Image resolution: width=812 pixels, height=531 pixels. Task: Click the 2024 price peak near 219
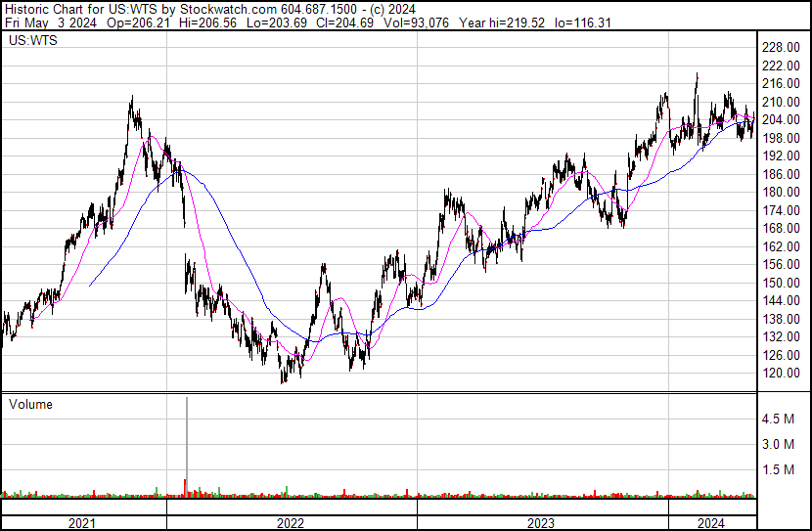[x=697, y=77]
